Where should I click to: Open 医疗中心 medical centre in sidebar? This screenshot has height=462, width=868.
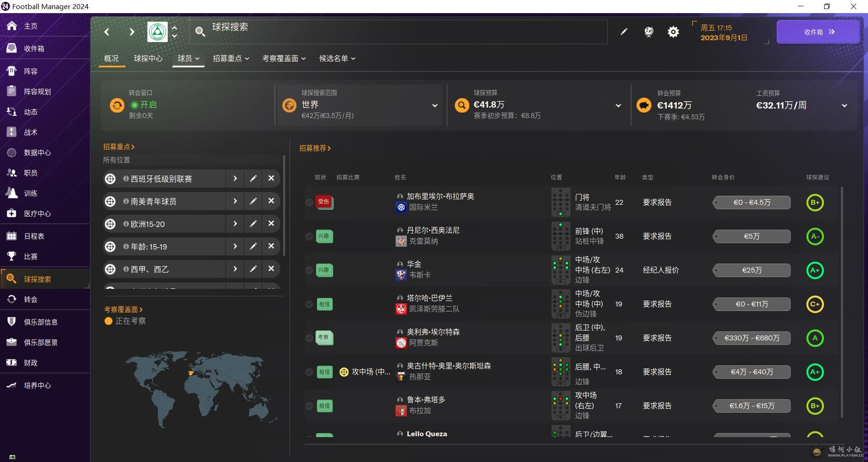pyautogui.click(x=45, y=213)
